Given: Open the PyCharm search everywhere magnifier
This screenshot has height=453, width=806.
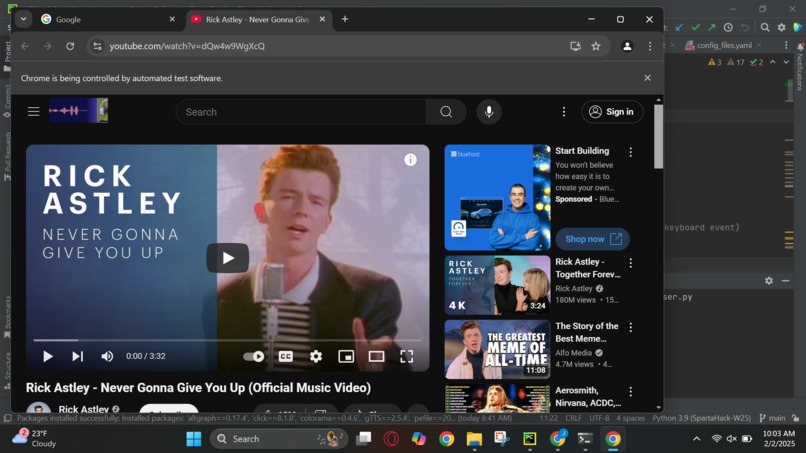Looking at the screenshot, I should [x=765, y=27].
